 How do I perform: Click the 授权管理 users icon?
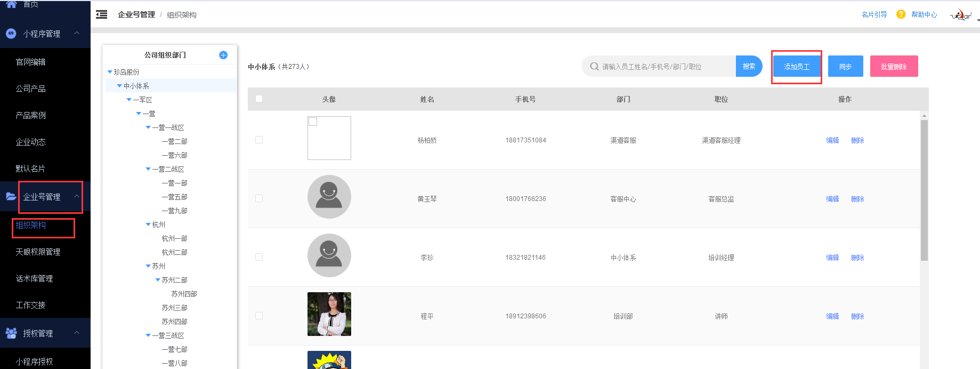click(x=11, y=333)
